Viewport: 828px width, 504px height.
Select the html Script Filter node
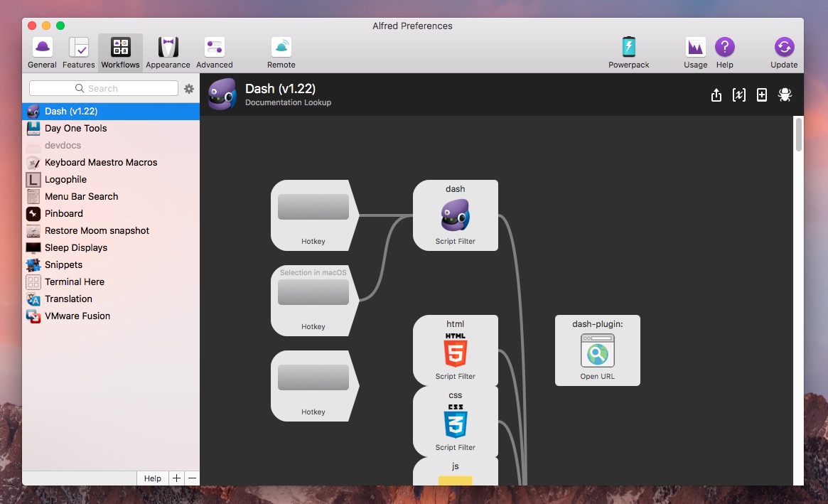pos(455,350)
